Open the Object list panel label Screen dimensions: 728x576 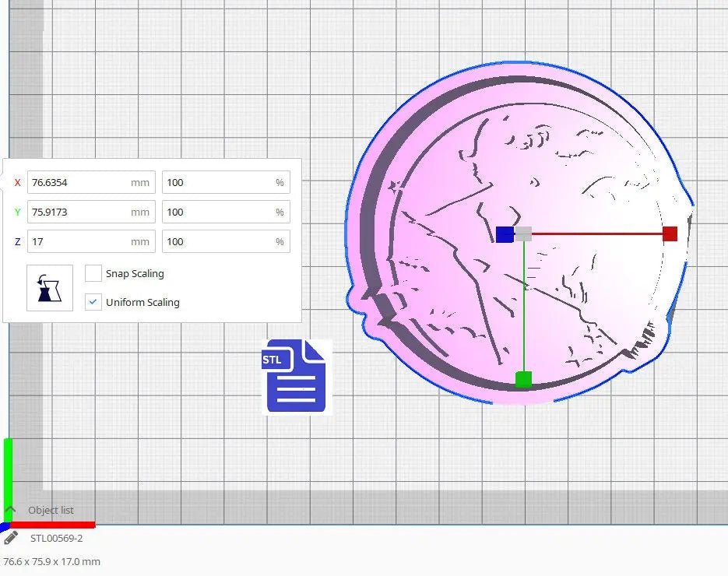[51, 510]
